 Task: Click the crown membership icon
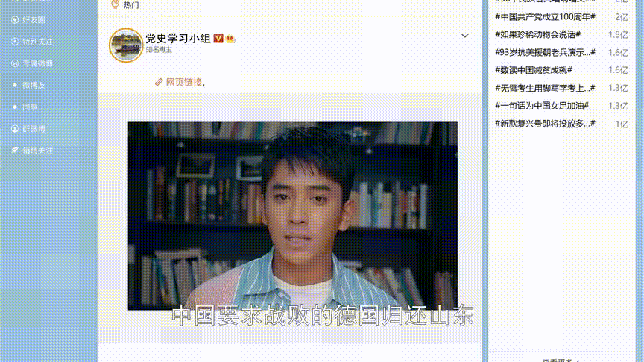point(230,39)
